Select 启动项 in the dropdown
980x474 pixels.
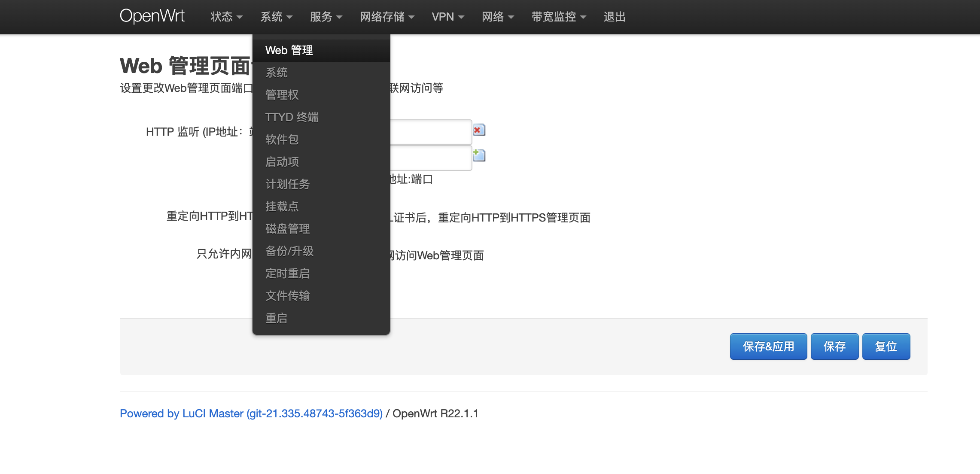coord(321,162)
